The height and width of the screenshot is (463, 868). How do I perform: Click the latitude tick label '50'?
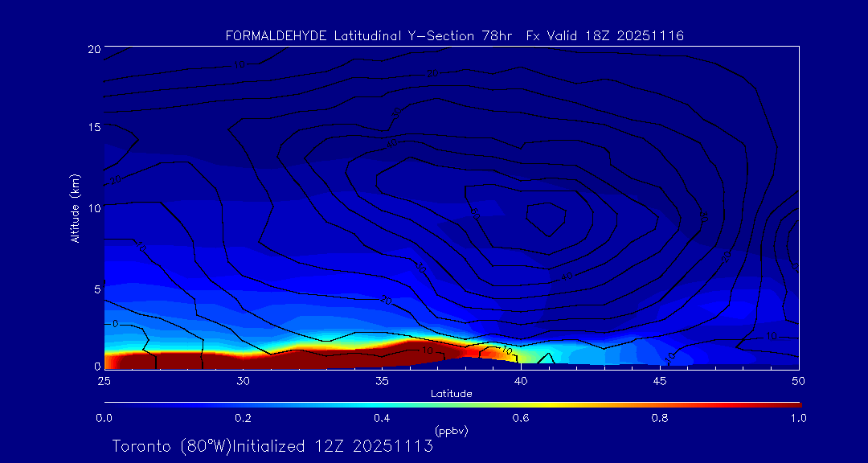pos(799,381)
